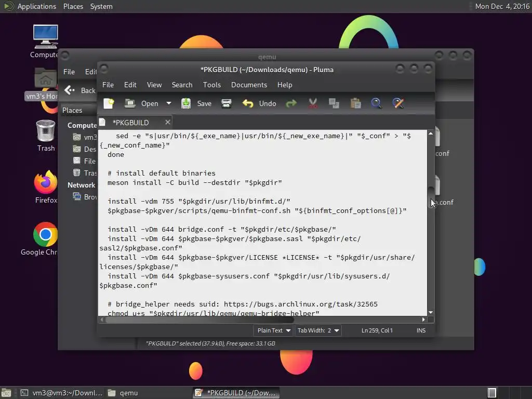Open the Search menu
The width and height of the screenshot is (532, 399).
click(x=182, y=85)
